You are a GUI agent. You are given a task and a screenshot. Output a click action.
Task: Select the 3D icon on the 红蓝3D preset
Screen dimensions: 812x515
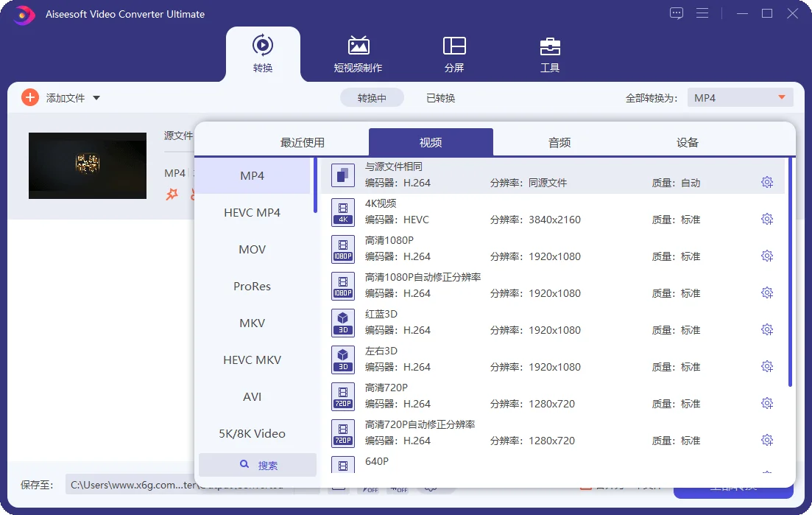pos(342,323)
